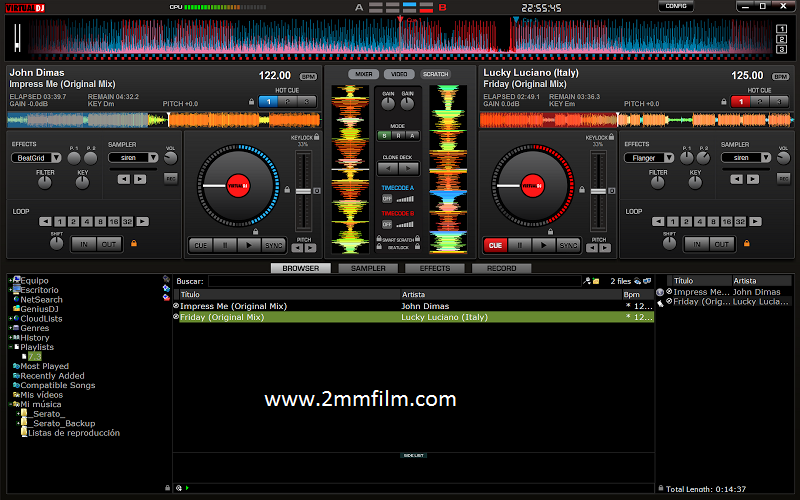Screen dimensions: 800x500
Task: Play left deck sampler
Action: 140,179
